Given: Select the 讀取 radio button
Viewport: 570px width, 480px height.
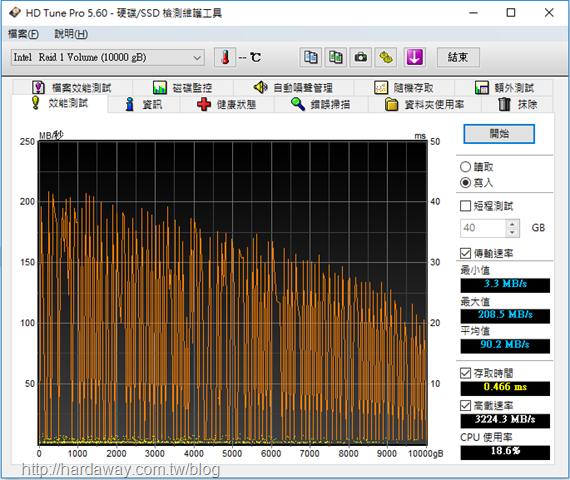Looking at the screenshot, I should click(465, 167).
